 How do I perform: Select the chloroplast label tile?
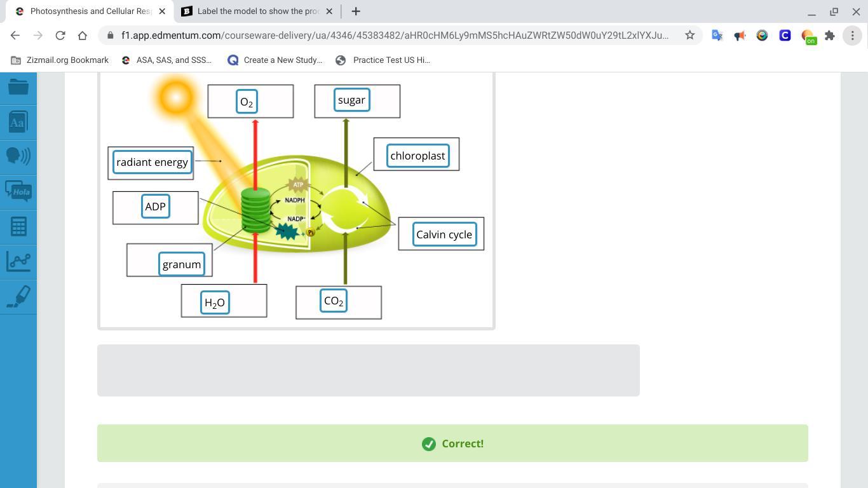coord(417,156)
